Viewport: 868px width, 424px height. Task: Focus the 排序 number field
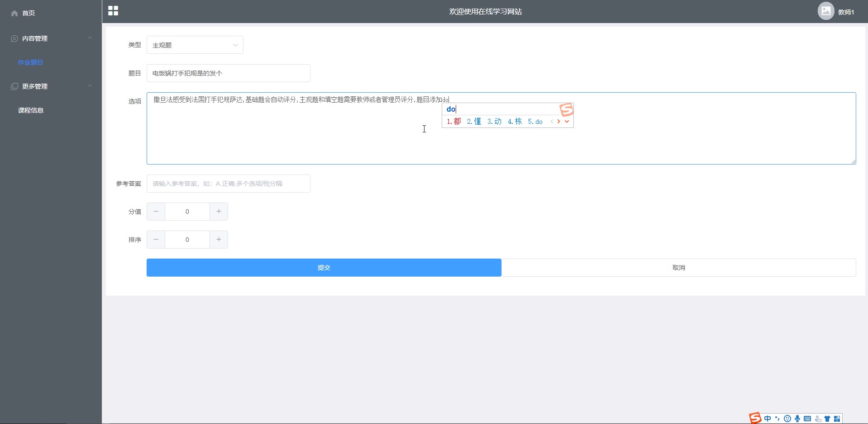pyautogui.click(x=187, y=240)
